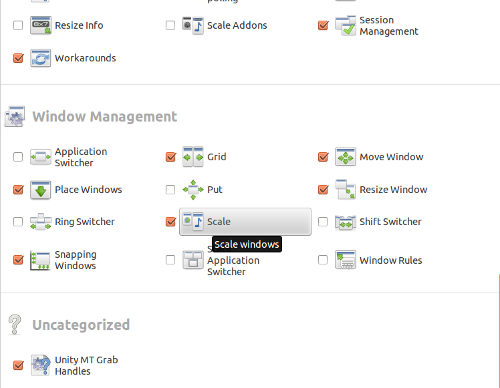
Task: Select the Workarounds plugin icon
Action: (x=41, y=58)
